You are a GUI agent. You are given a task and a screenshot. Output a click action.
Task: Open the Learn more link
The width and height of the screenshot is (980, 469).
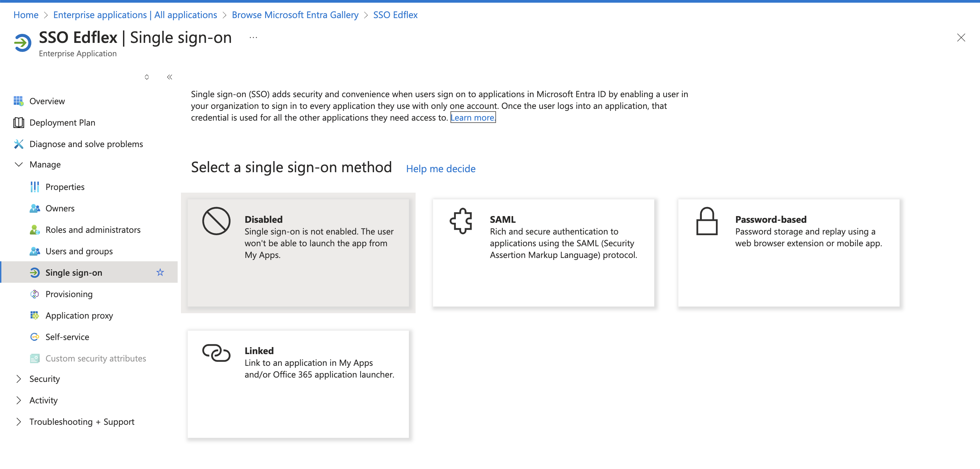tap(473, 118)
